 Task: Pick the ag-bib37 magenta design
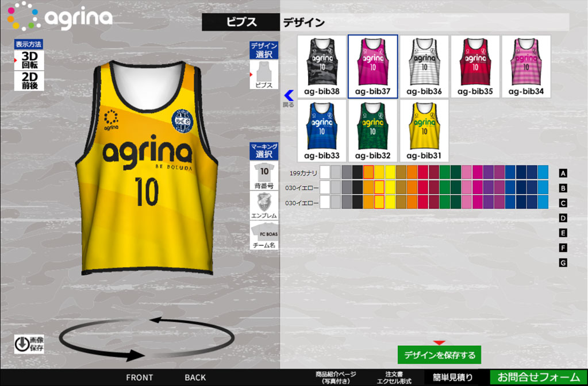tap(373, 66)
